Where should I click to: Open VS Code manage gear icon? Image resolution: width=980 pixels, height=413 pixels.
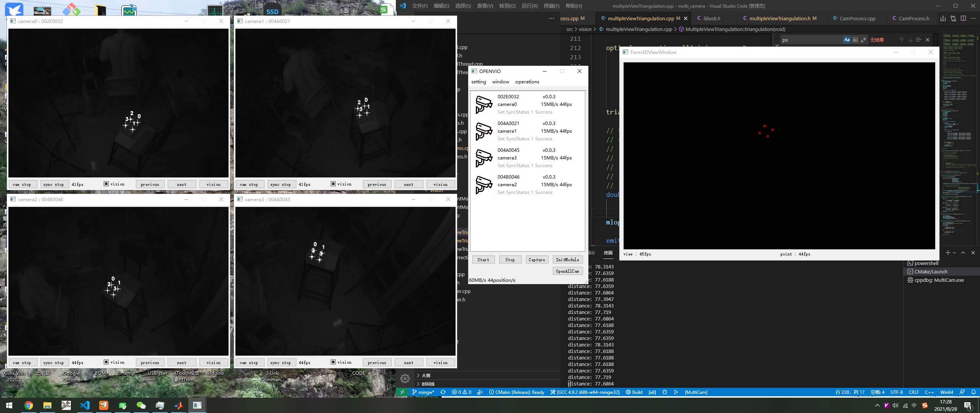click(405, 379)
